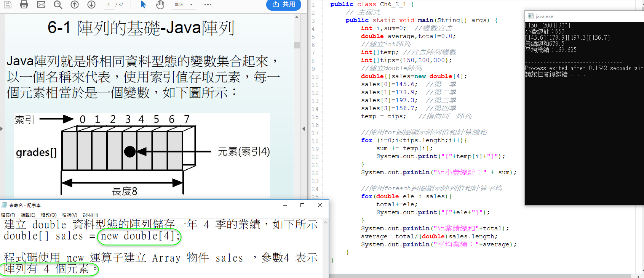Click the email envelope icon
Image resolution: width=644 pixels, height=278 pixels.
coord(41,5)
